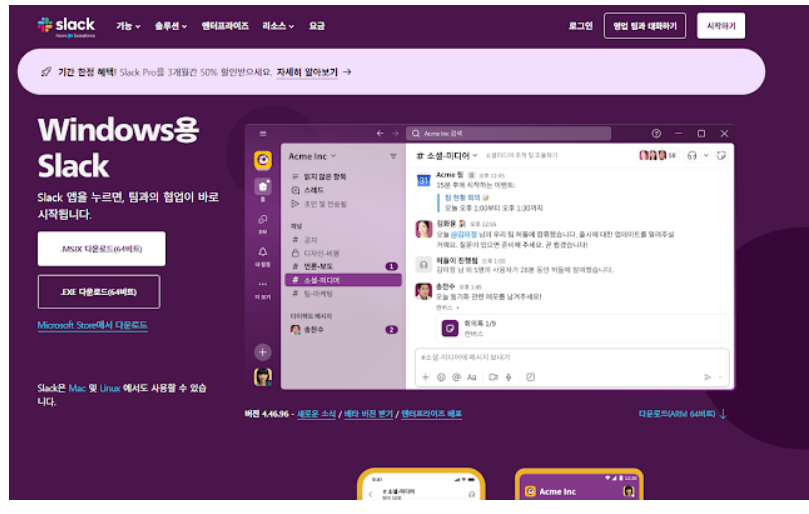The image size is (809, 514).
Task: Click the round plus button at the rail bottom
Action: pyautogui.click(x=263, y=352)
